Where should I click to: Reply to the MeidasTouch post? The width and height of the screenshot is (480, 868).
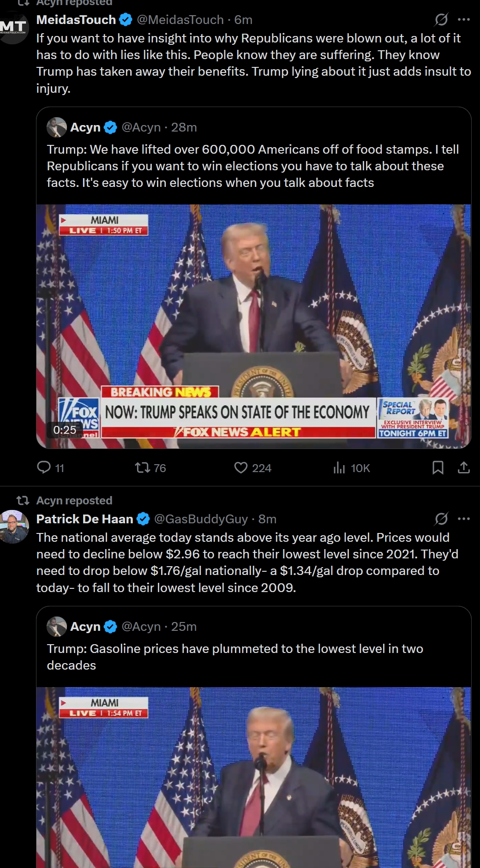(x=50, y=468)
